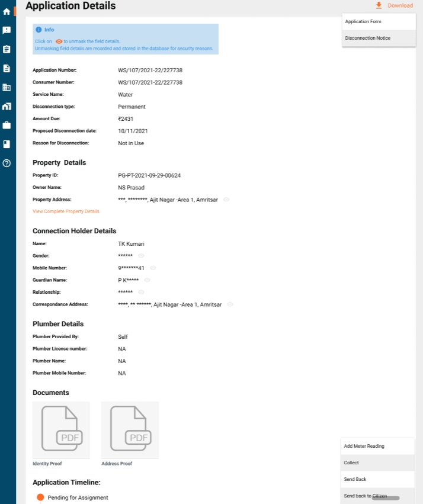423x504 pixels.
Task: Open the document page icon in sidebar
Action: (x=7, y=68)
